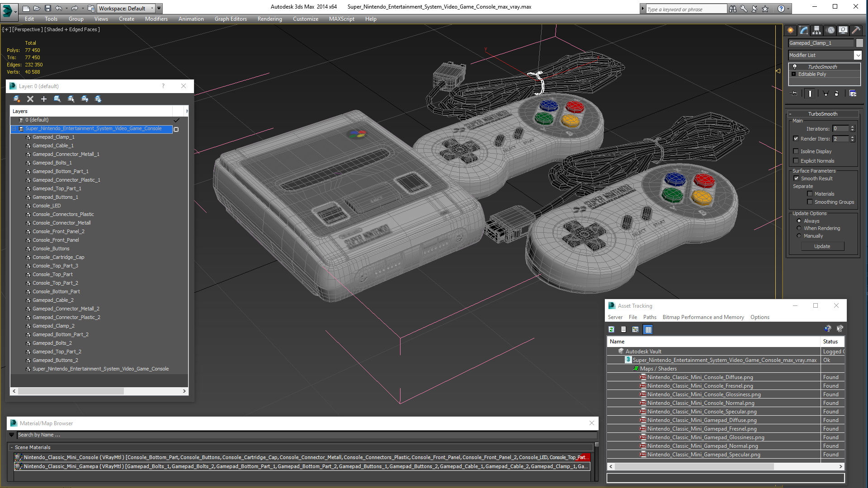
Task: Click the Pin Stack icon under modifier stack
Action: point(794,94)
